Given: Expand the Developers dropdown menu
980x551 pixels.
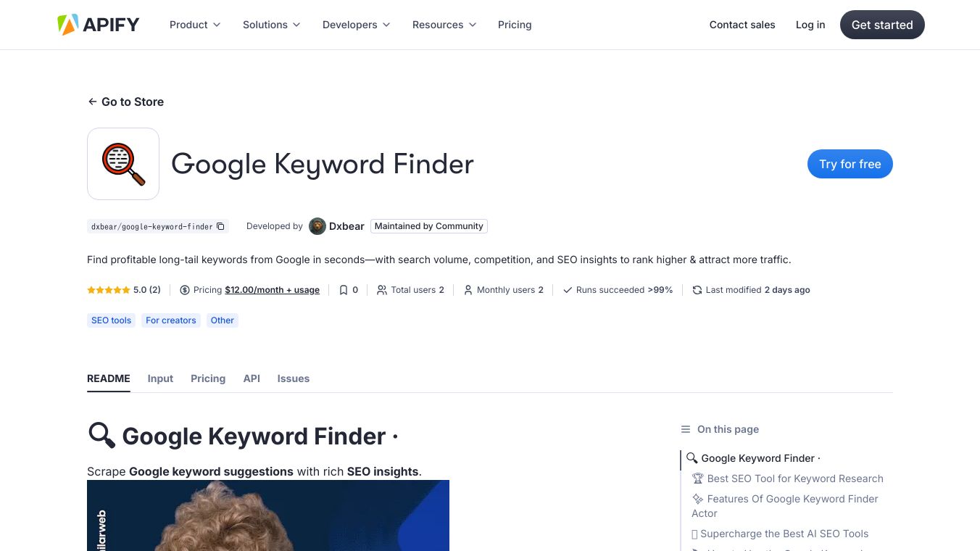Looking at the screenshot, I should coord(357,25).
